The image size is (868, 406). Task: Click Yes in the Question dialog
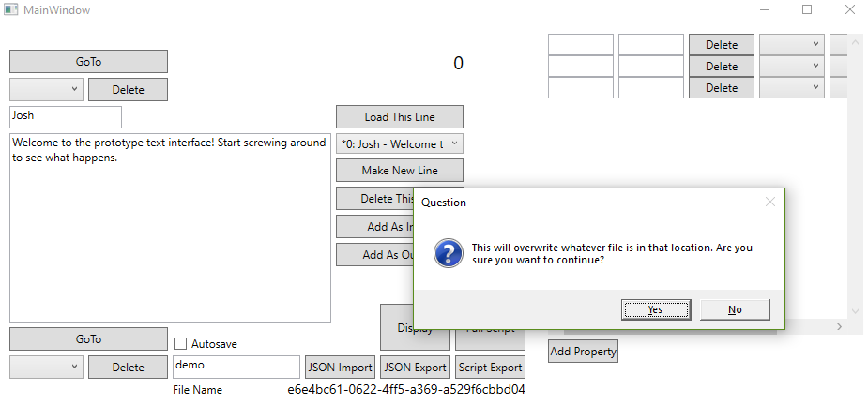(x=655, y=309)
